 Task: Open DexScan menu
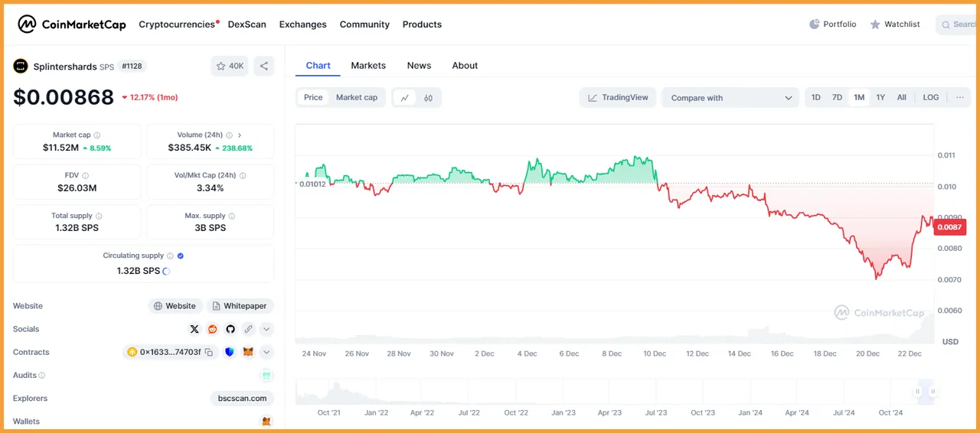click(247, 24)
